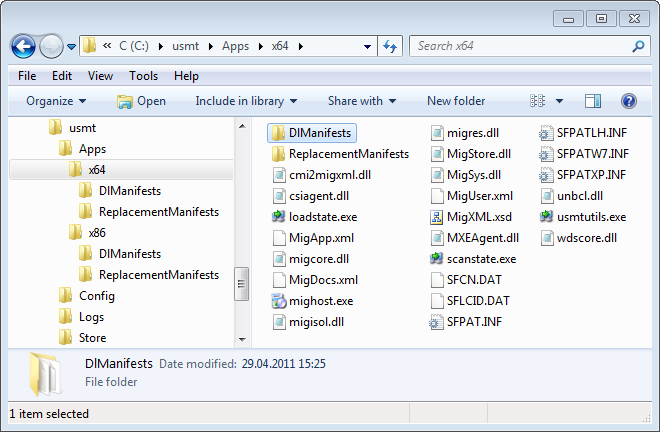Toggle the preview pane icon
Screen dimensions: 660x432
pos(593,101)
